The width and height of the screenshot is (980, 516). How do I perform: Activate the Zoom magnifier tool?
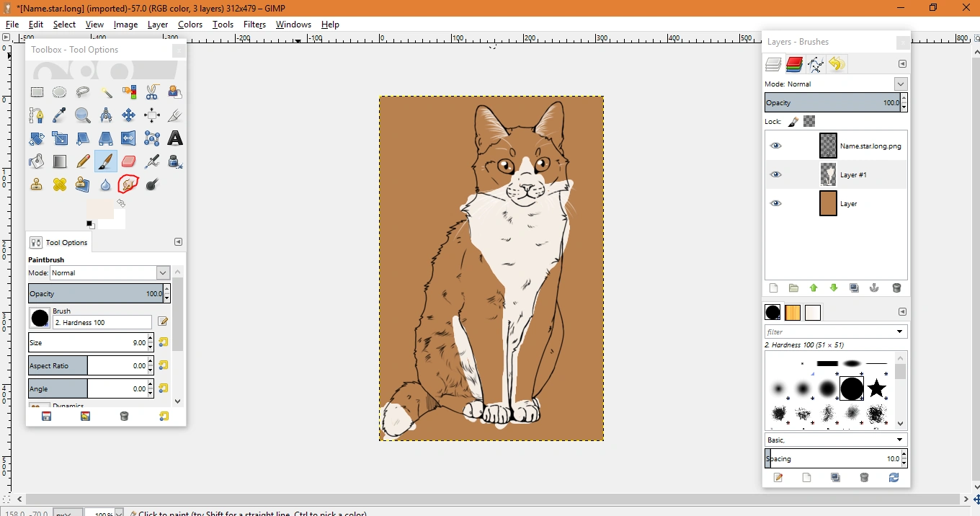click(83, 115)
